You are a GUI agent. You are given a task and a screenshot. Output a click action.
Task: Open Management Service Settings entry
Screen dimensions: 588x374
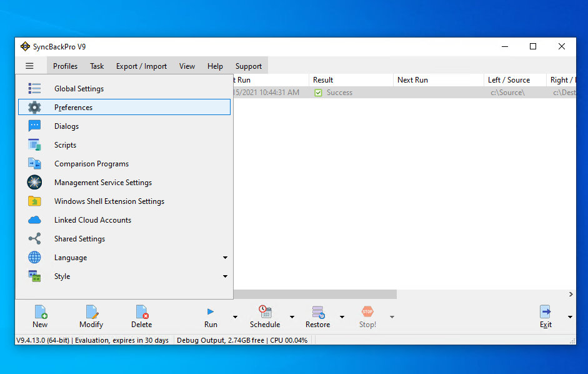click(x=124, y=183)
